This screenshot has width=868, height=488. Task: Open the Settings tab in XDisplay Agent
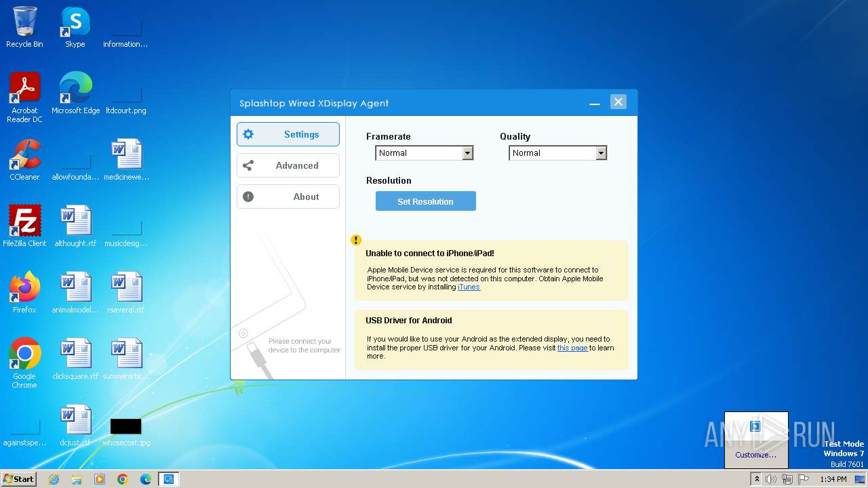(x=288, y=134)
